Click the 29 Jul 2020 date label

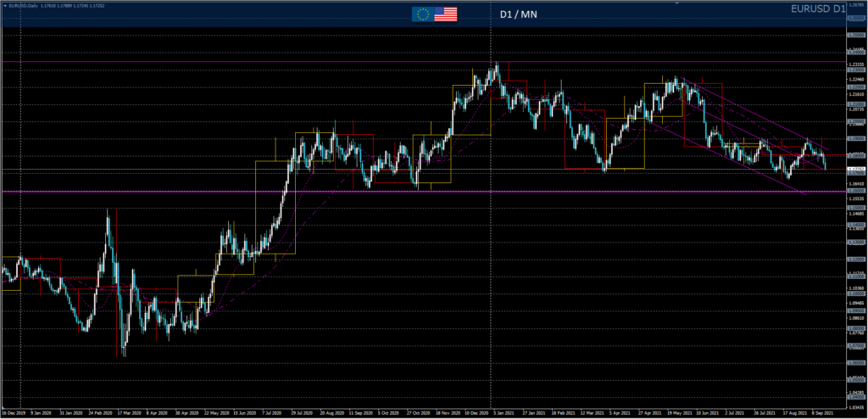pyautogui.click(x=303, y=414)
